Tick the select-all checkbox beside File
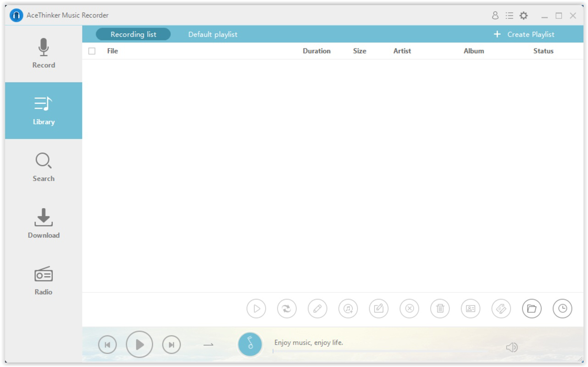This screenshot has height=367, width=588. (x=92, y=51)
